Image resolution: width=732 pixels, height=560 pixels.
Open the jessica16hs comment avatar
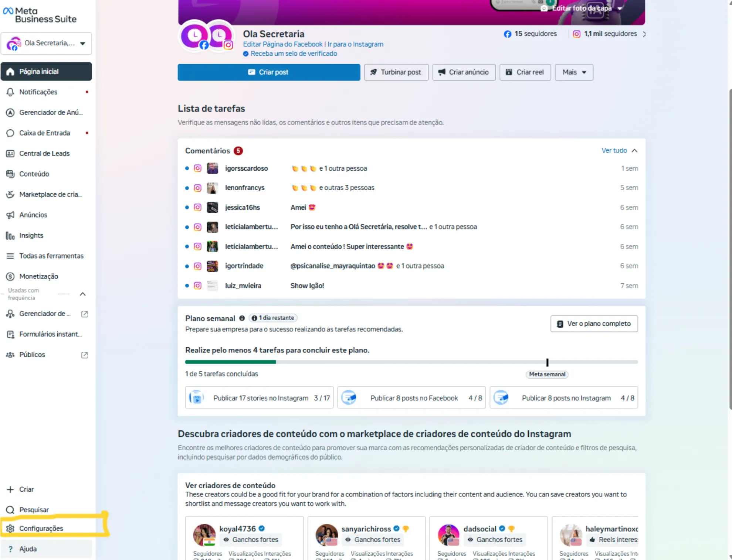point(212,208)
